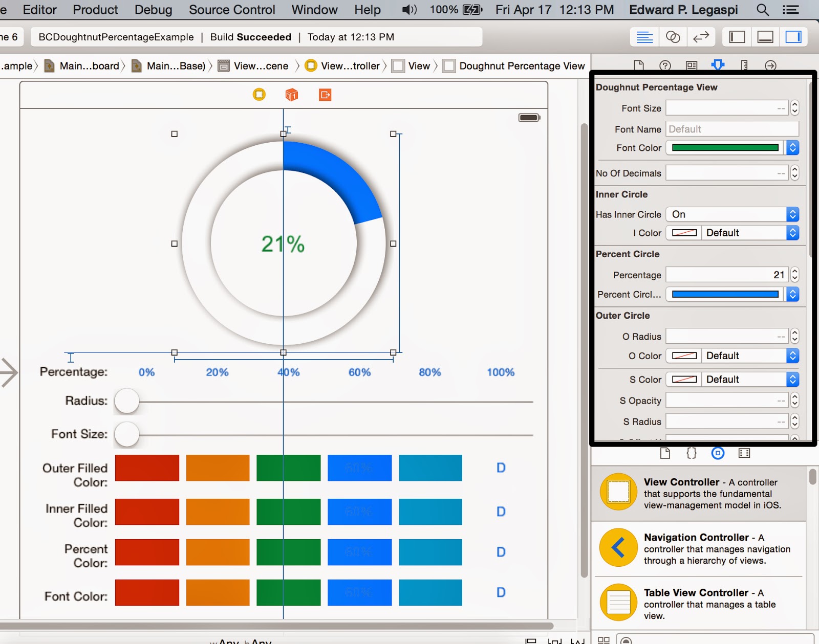Image resolution: width=819 pixels, height=644 pixels.
Task: Click the 60% percentage button
Action: (x=359, y=372)
